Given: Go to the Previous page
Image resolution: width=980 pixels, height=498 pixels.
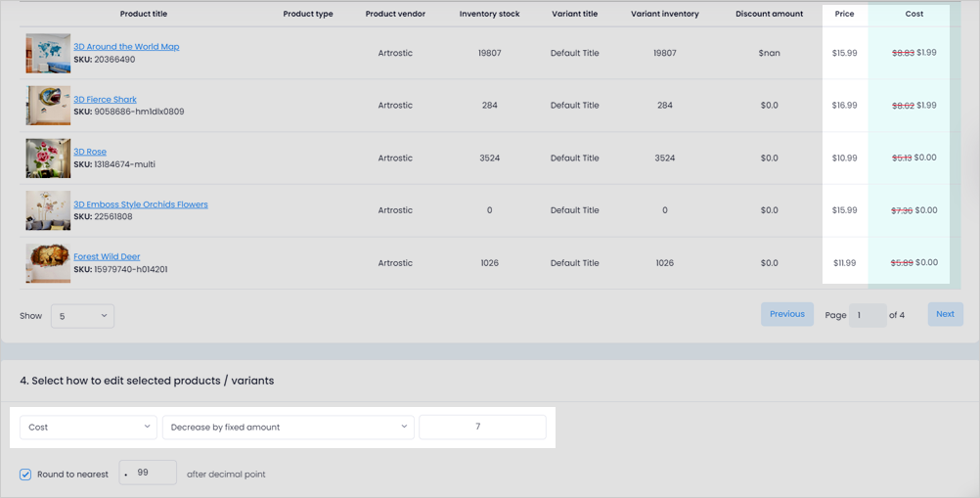Looking at the screenshot, I should 787,314.
